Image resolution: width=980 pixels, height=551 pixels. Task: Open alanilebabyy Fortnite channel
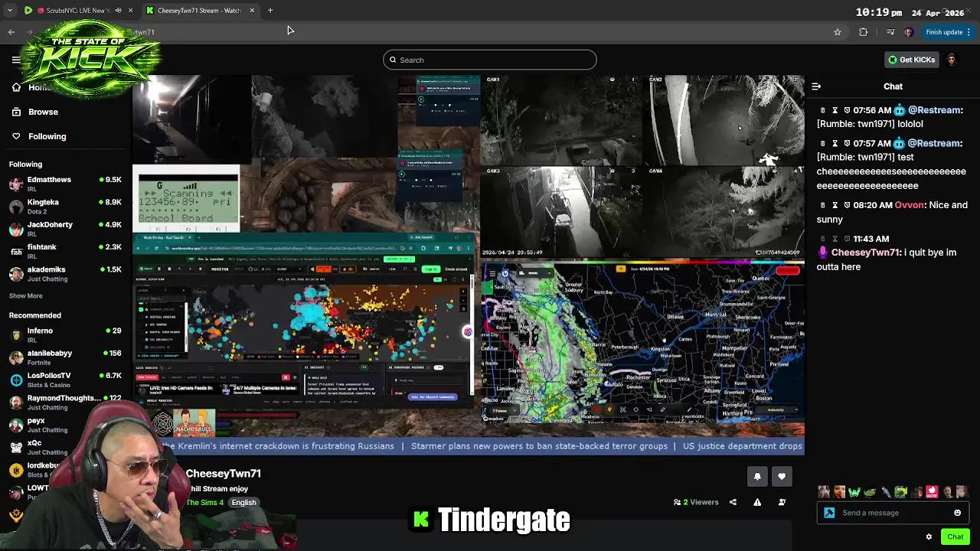65,357
